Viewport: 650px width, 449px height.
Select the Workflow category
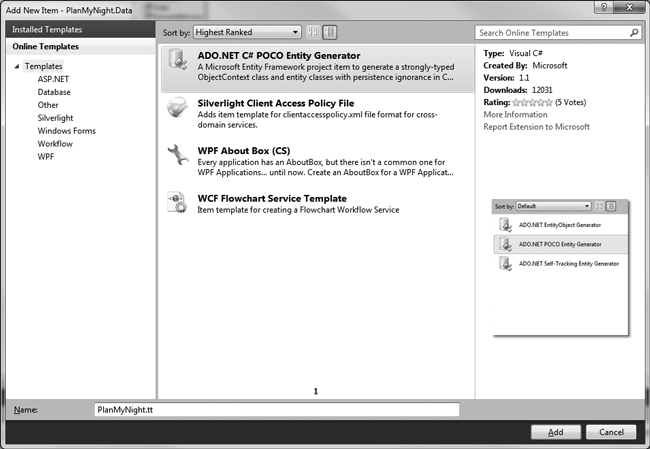pos(55,143)
